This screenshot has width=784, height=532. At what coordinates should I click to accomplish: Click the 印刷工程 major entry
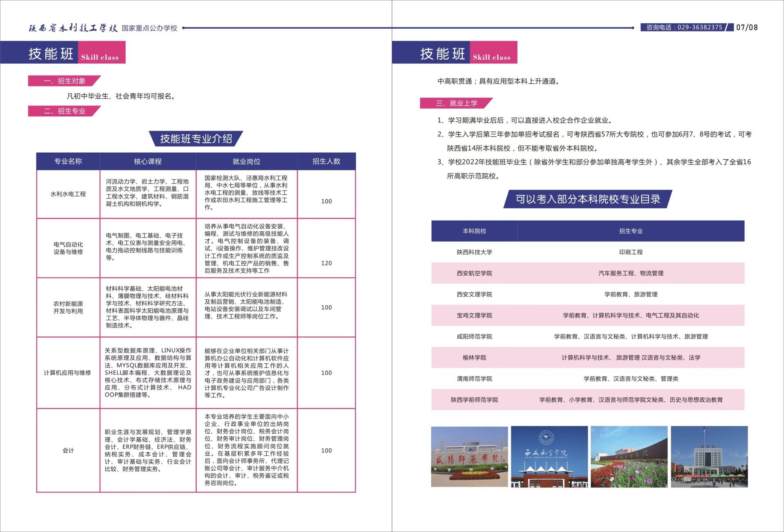(631, 252)
